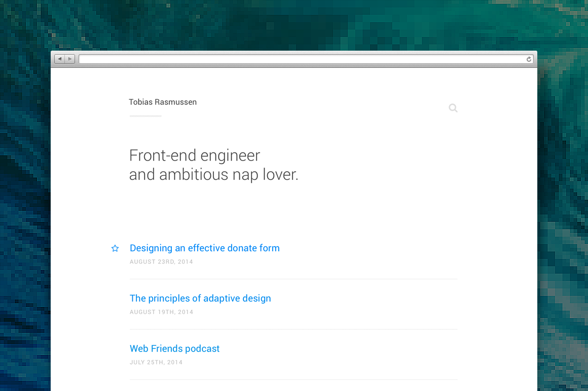Open "The principles of adaptive design" article

[x=200, y=298]
